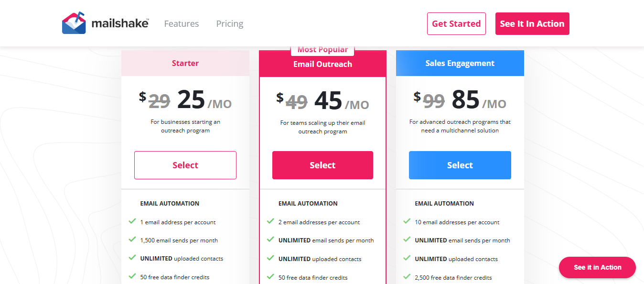Click the floating 'See it in Action' pill button
644x284 pixels.
(x=597, y=267)
